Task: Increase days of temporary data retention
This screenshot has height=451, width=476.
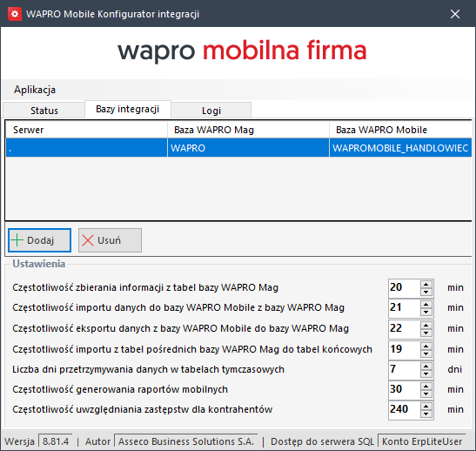Action: click(x=426, y=367)
